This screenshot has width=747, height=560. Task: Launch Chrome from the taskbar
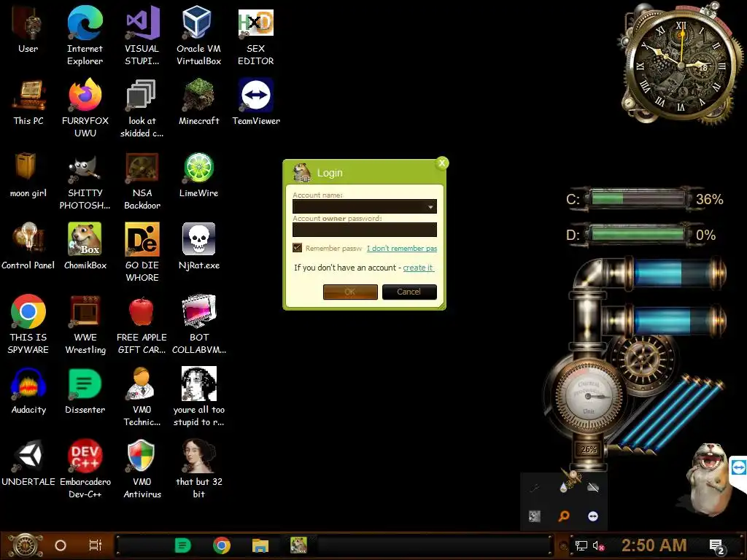(222, 545)
